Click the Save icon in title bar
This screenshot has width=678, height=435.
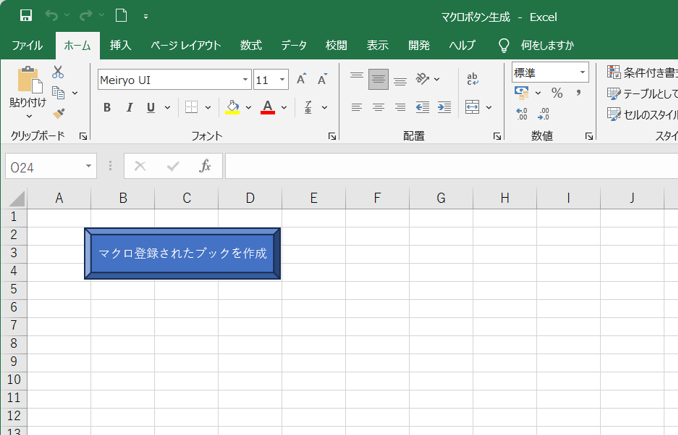click(x=26, y=16)
